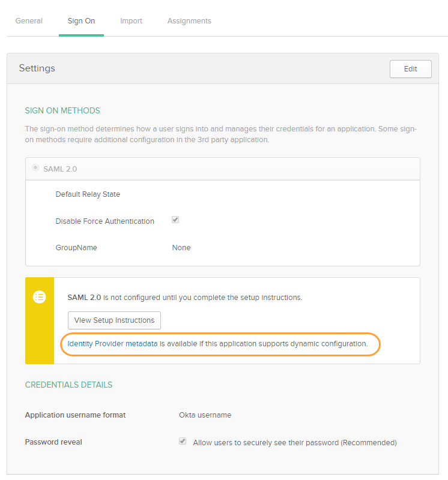The width and height of the screenshot is (448, 480).
Task: Open the Identity Provider metadata link
Action: (x=112, y=344)
